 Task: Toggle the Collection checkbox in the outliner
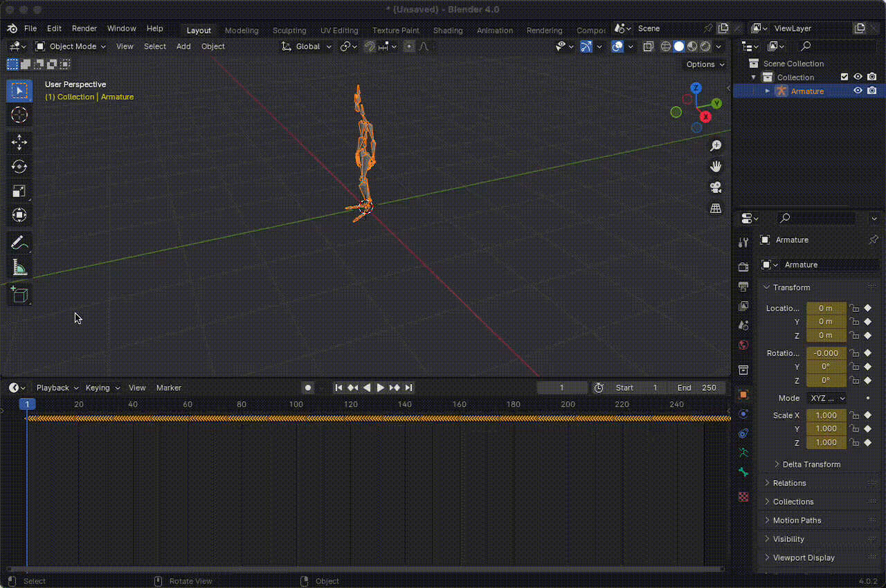click(845, 77)
